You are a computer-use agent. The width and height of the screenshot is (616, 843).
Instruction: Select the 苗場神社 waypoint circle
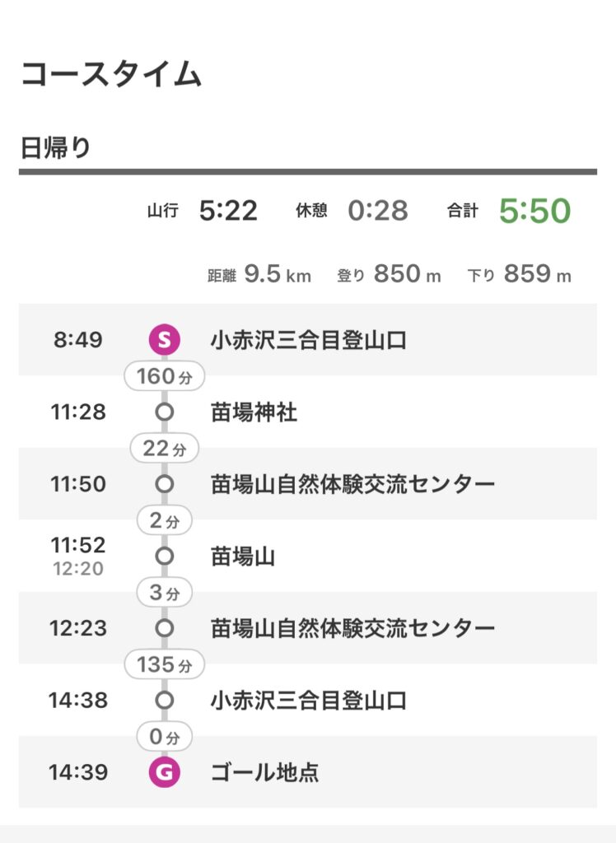[x=164, y=412]
